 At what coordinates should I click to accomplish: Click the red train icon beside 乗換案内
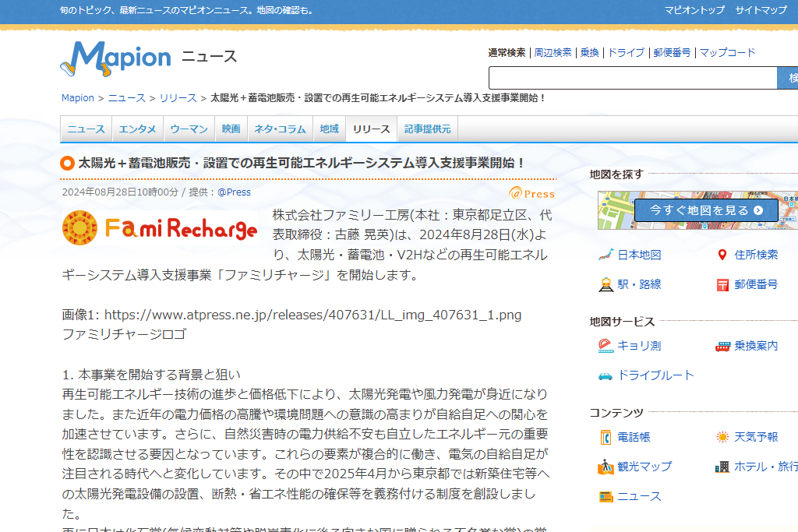click(722, 347)
